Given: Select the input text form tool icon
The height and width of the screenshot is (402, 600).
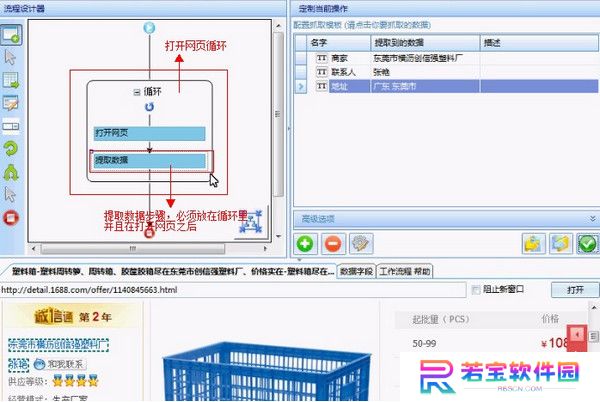Looking at the screenshot, I should (x=11, y=103).
